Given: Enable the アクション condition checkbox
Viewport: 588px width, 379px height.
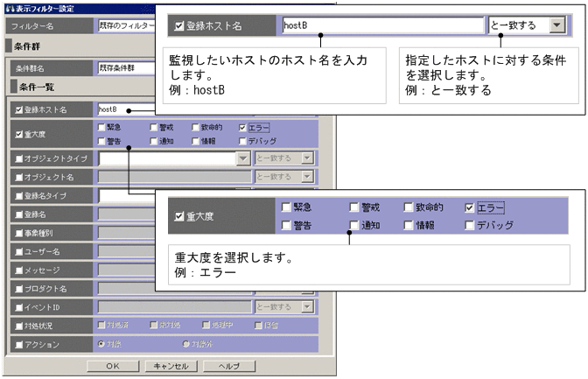Looking at the screenshot, I should (x=18, y=345).
